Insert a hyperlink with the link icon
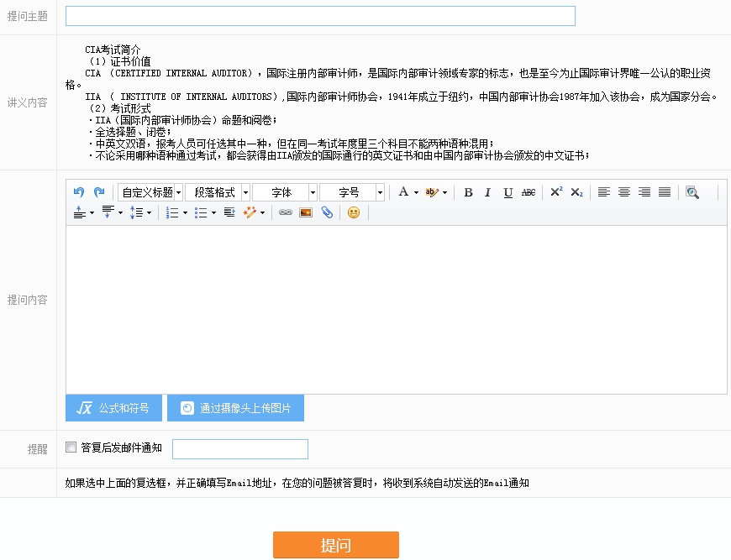Viewport: 731px width, 560px height. pos(286,212)
